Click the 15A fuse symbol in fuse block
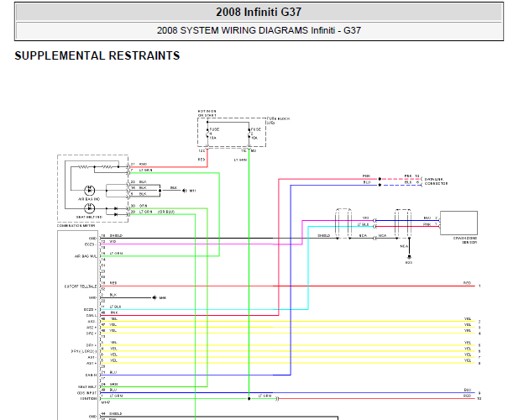The image size is (529, 420). (x=207, y=134)
